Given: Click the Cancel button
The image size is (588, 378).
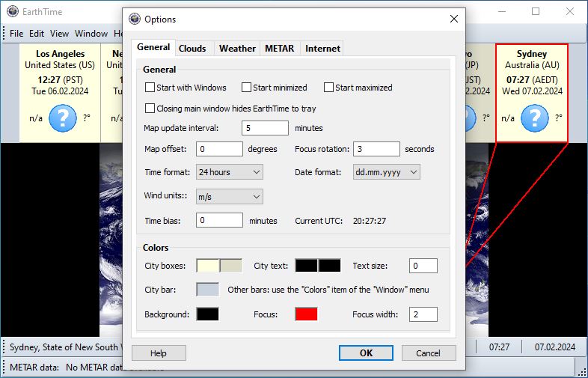Looking at the screenshot, I should pyautogui.click(x=428, y=353).
